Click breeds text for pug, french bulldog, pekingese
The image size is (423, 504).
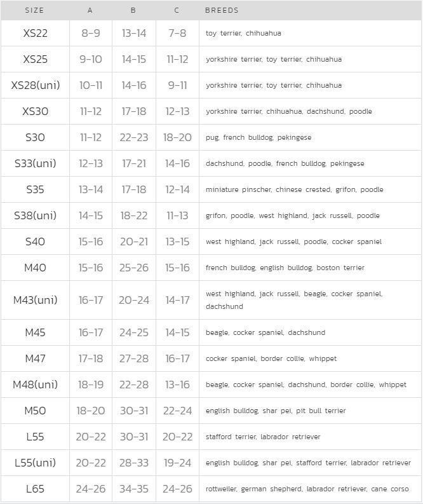258,137
